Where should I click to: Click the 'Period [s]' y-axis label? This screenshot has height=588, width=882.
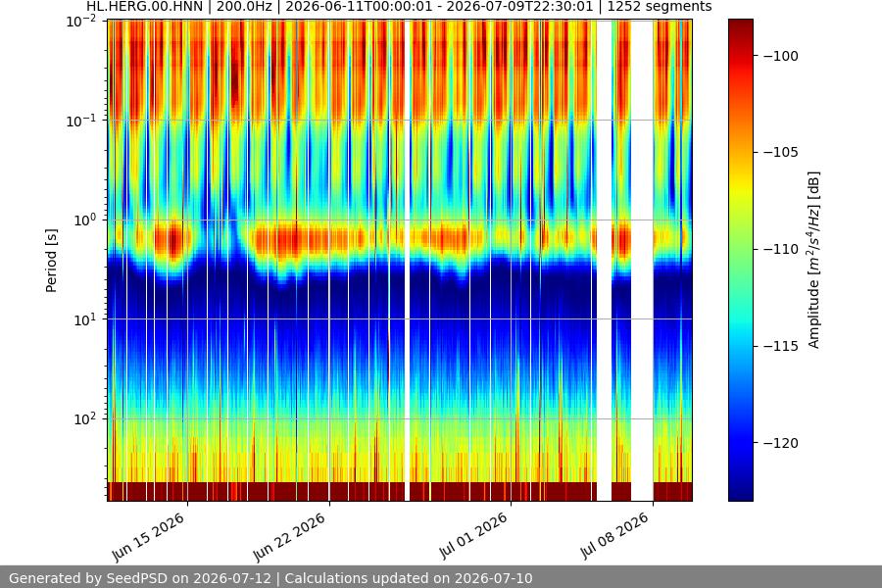coord(51,261)
